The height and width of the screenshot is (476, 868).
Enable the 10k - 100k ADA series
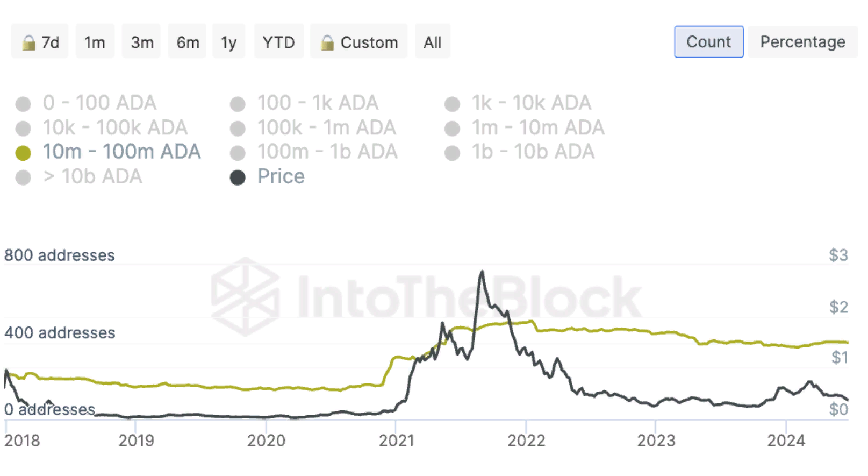[115, 127]
